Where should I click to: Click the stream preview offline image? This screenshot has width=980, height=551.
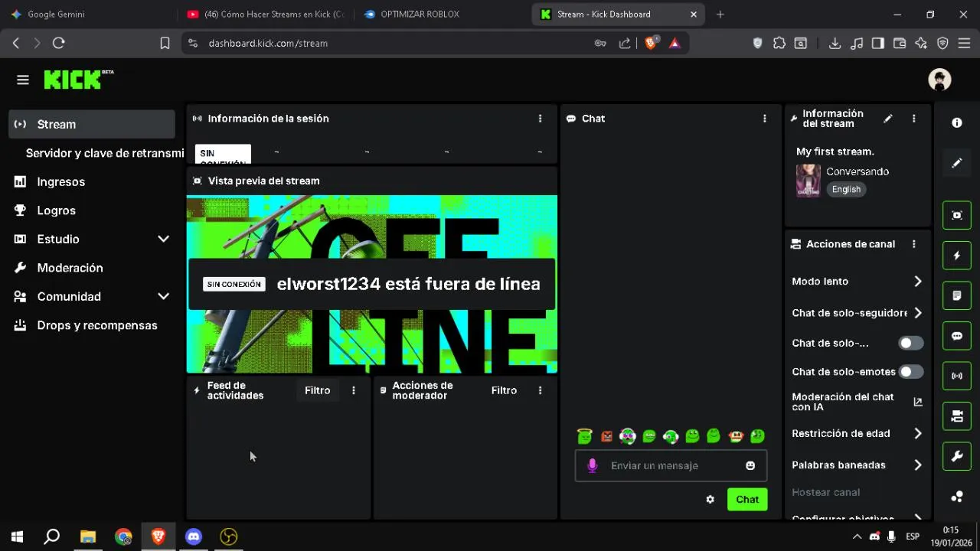click(372, 284)
